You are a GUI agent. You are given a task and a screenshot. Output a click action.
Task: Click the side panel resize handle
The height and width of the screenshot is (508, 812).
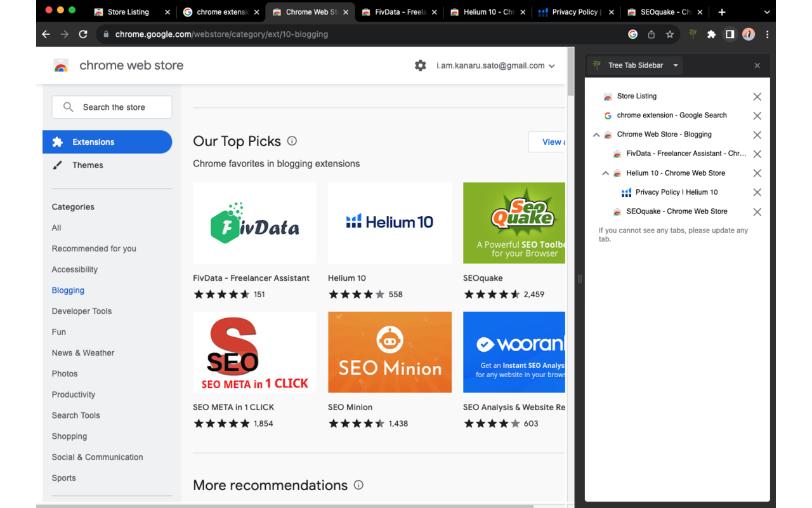pos(579,278)
